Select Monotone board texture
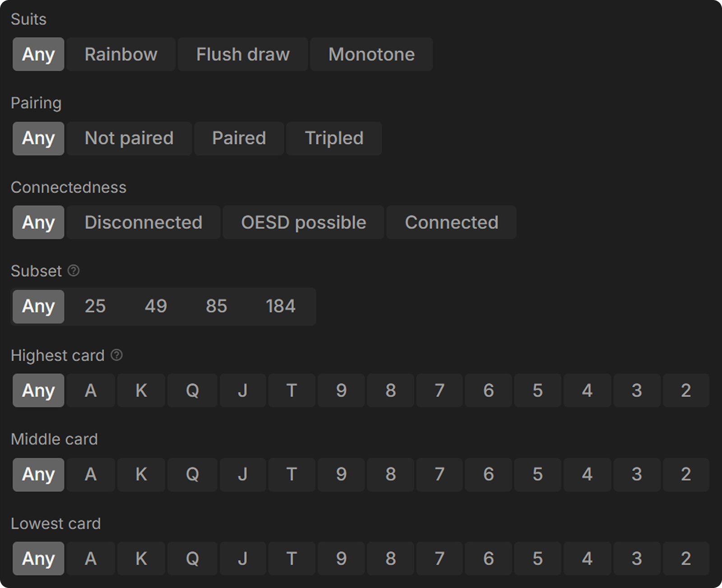Viewport: 722px width, 588px height. [x=371, y=54]
